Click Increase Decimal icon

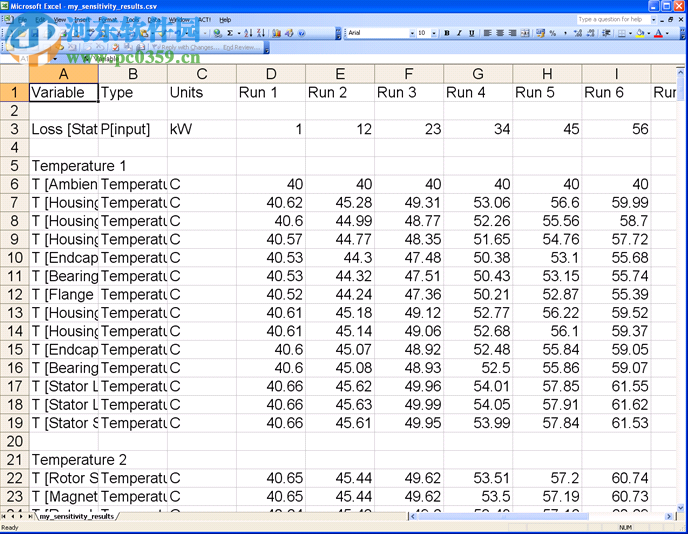pyautogui.click(x=578, y=33)
